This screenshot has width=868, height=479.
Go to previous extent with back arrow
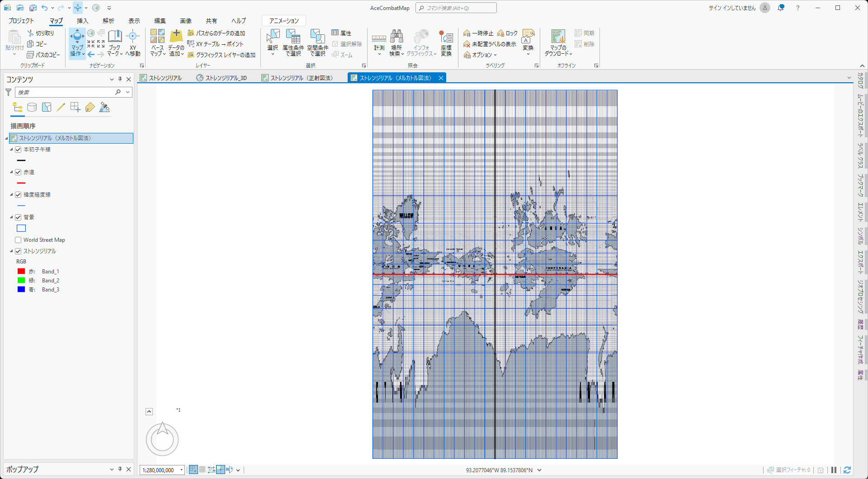[91, 55]
